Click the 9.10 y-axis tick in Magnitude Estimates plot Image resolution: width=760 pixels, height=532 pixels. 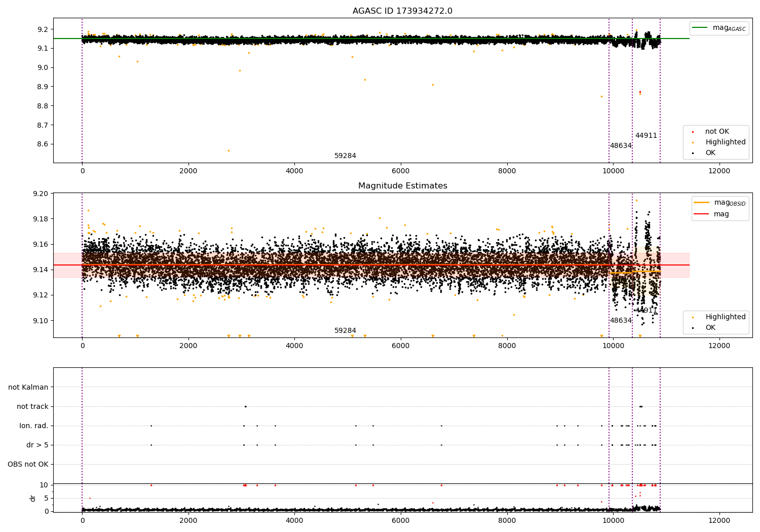[x=41, y=321]
